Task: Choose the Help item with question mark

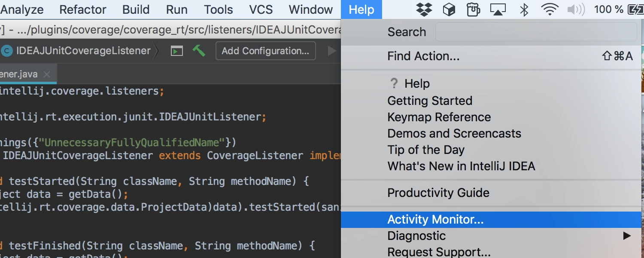Action: tap(491, 83)
